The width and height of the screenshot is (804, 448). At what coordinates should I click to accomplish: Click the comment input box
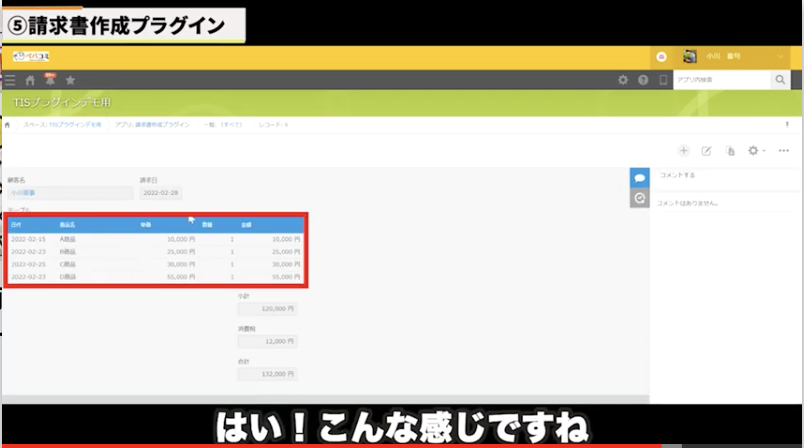[724, 175]
